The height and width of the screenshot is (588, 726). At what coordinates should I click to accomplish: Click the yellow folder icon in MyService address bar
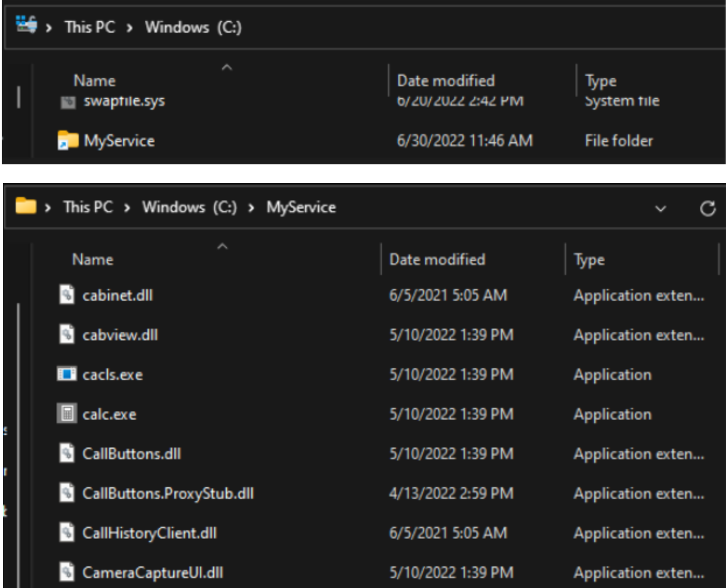[x=25, y=206]
